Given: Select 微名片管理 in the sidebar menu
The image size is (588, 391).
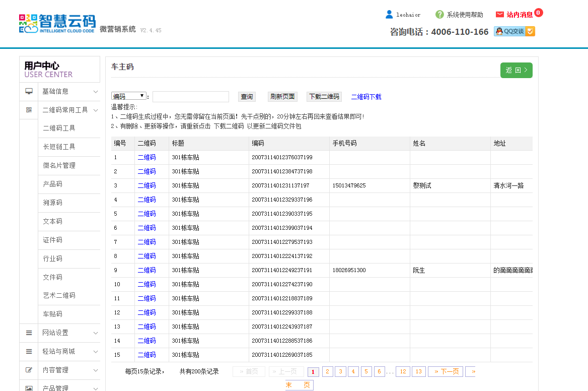Looking at the screenshot, I should click(59, 166).
